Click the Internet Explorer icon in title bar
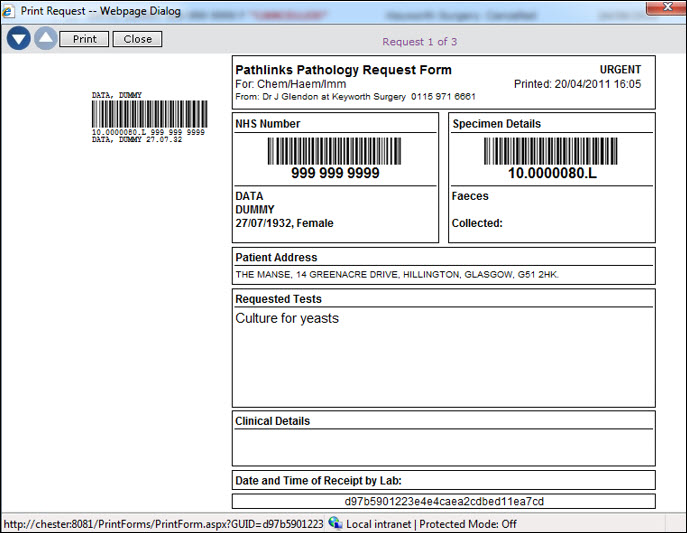687x533 pixels. point(10,11)
